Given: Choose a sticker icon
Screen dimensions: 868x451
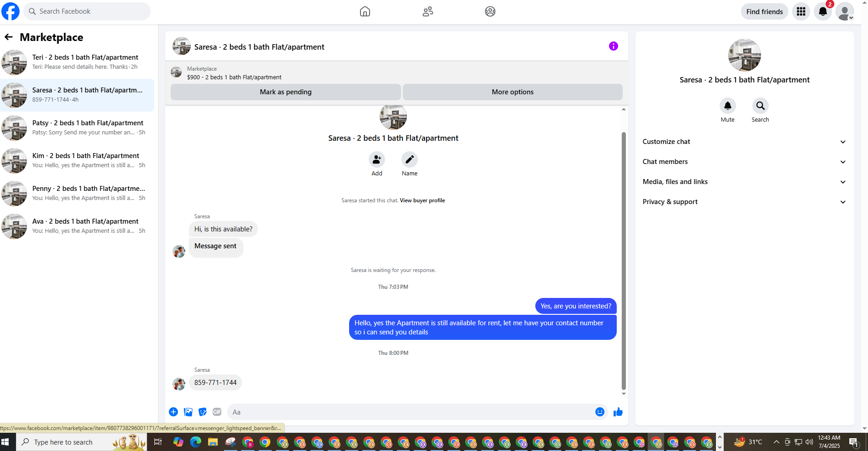Looking at the screenshot, I should click(203, 412).
